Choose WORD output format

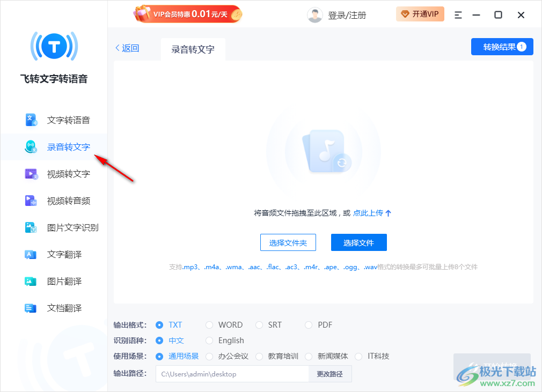pyautogui.click(x=209, y=325)
